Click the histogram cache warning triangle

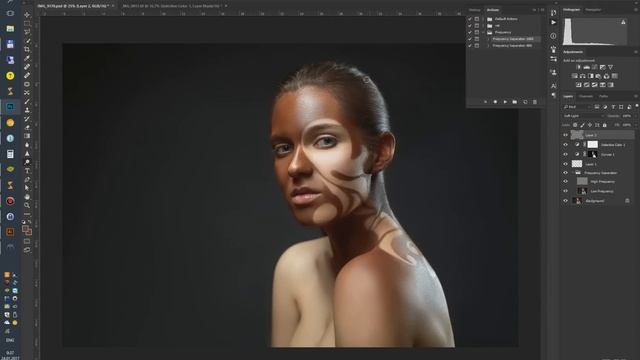(623, 22)
